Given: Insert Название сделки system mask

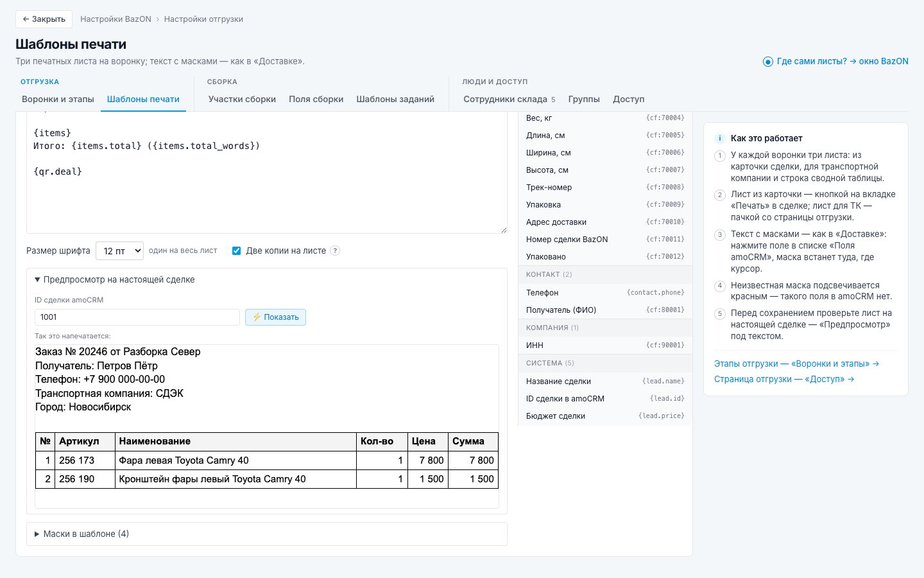Looking at the screenshot, I should [605, 381].
